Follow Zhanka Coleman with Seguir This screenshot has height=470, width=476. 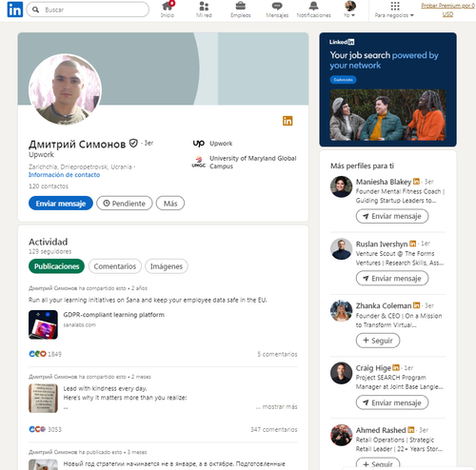(x=378, y=341)
